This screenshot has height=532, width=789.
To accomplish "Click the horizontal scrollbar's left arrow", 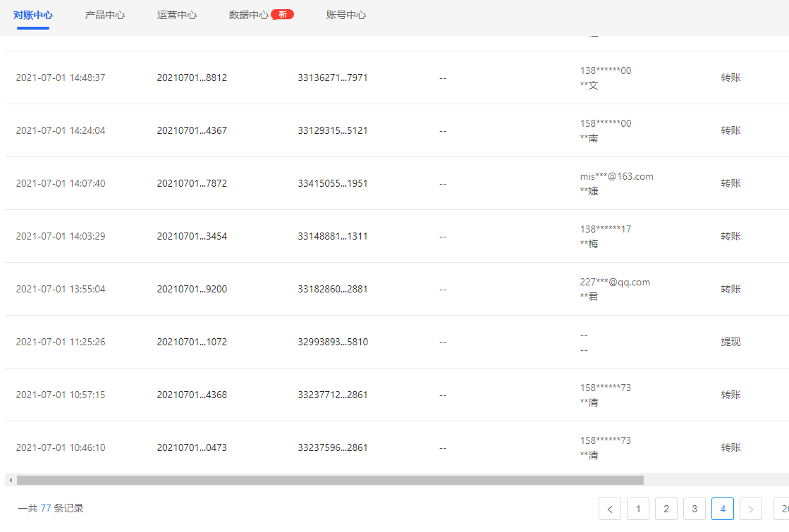I will coord(11,480).
